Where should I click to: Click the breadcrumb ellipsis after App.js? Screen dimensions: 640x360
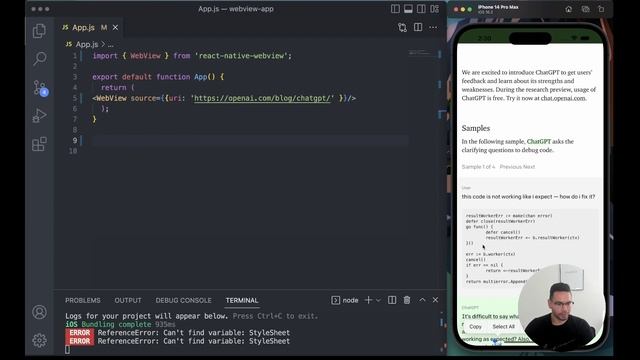(x=111, y=44)
